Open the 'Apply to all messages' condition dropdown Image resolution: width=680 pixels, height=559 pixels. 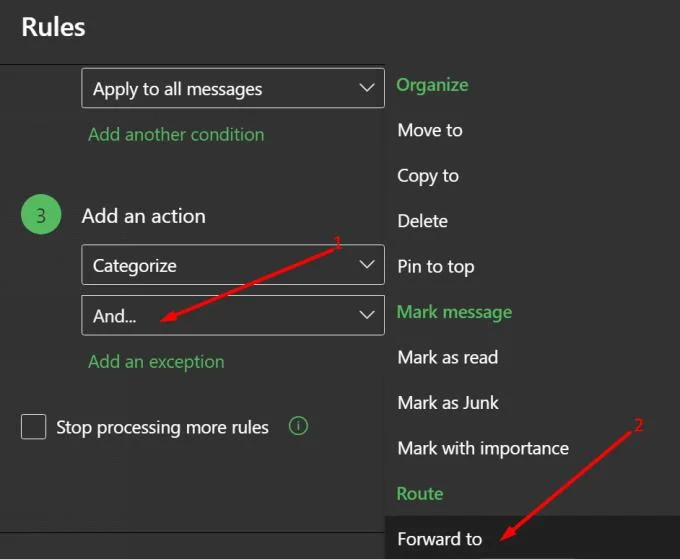[232, 88]
